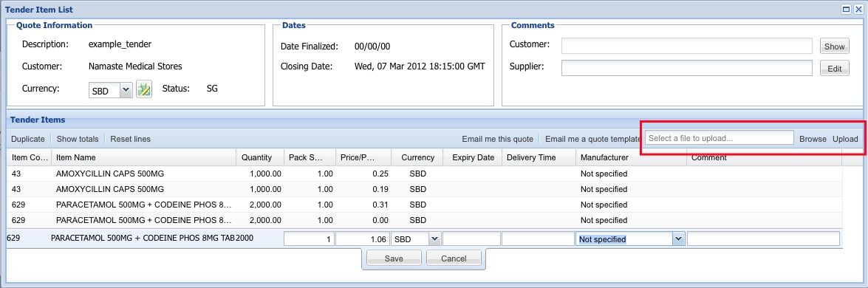Sort by Quantity column header
The height and width of the screenshot is (288, 868).
pos(260,157)
